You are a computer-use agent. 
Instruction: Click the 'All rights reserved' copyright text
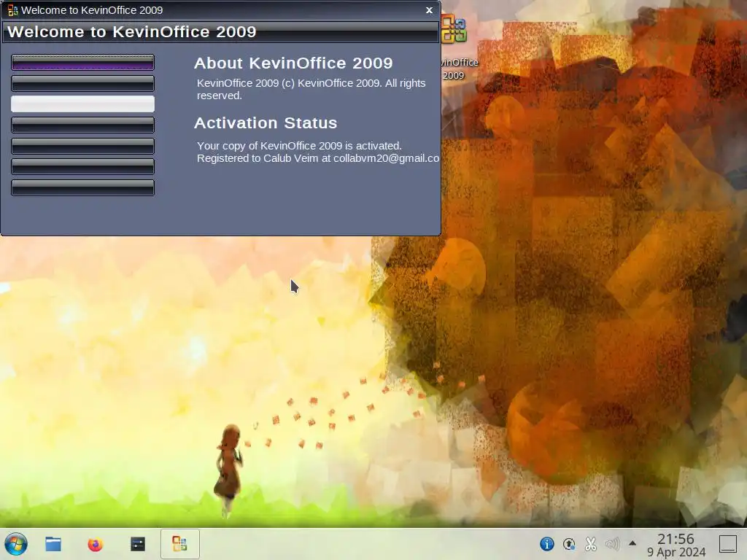tap(311, 89)
